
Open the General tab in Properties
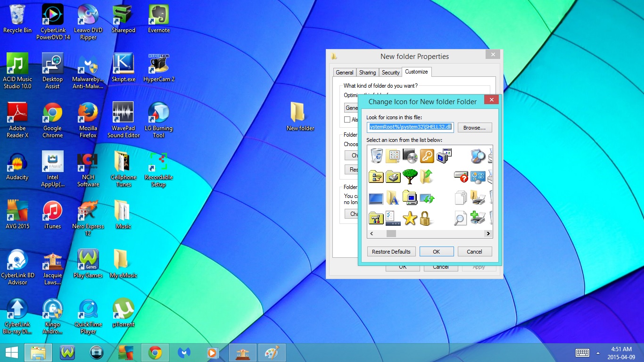coord(344,73)
